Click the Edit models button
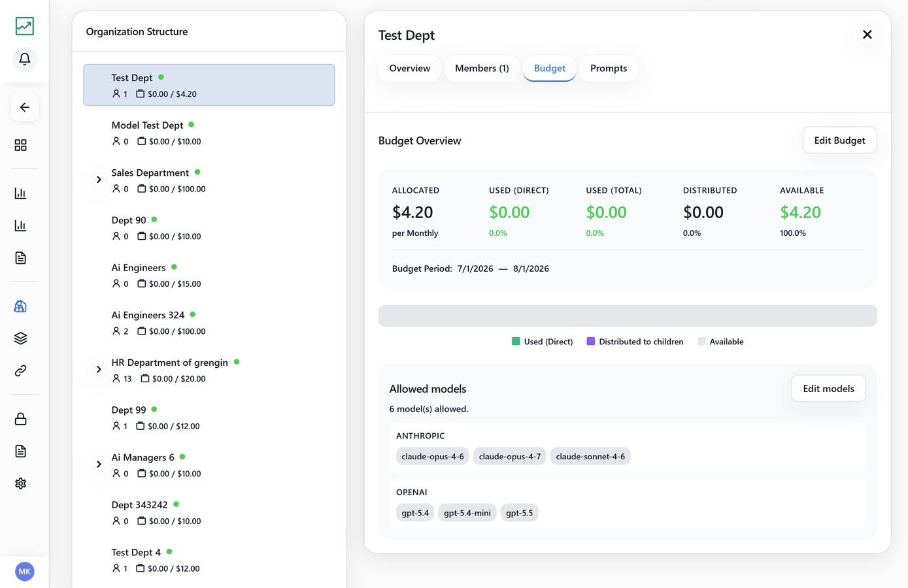 pos(828,389)
